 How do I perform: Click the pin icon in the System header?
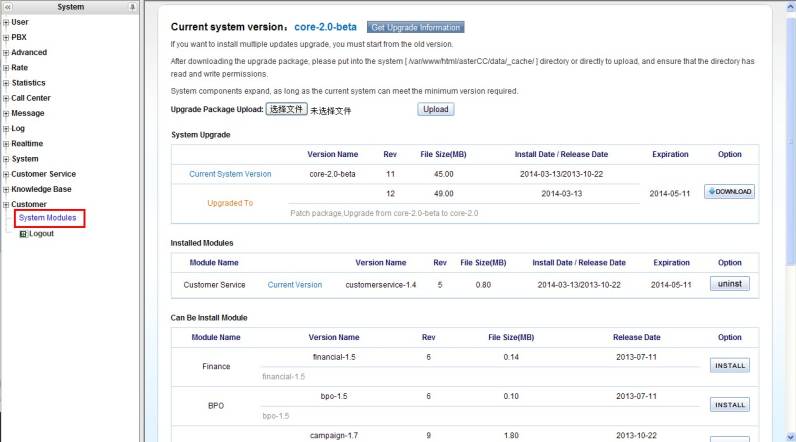(x=133, y=7)
